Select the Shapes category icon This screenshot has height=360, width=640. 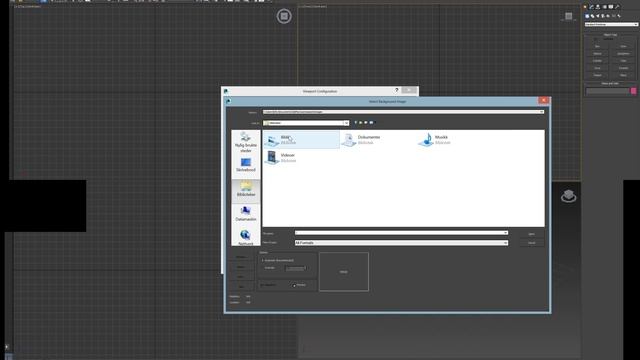592,16
